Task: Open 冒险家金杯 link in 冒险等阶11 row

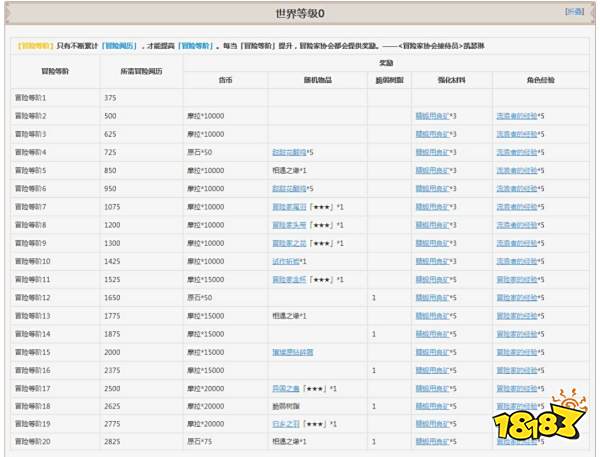Action: 291,279
